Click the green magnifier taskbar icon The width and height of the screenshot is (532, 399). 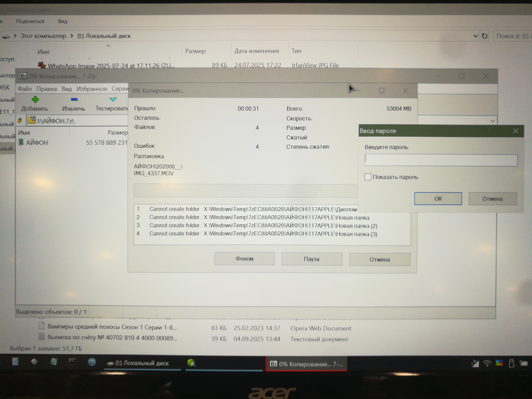click(191, 363)
